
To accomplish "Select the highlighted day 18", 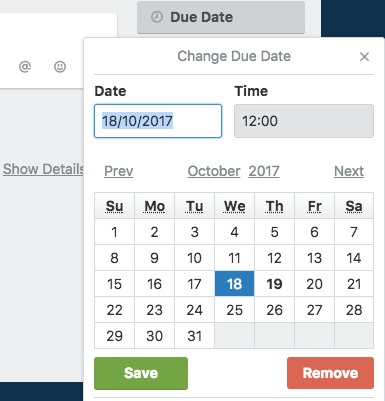I will 234,284.
